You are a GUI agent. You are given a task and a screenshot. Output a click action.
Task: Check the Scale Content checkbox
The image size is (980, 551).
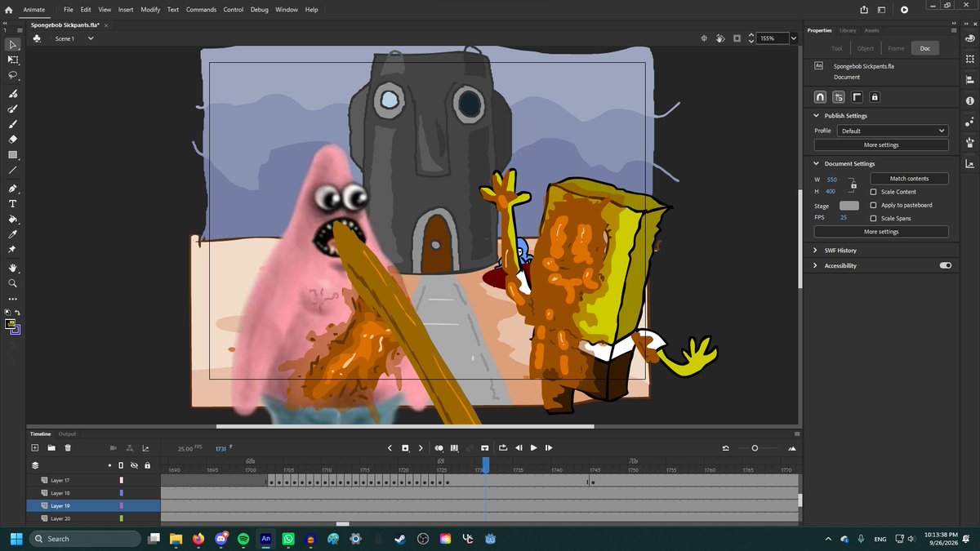[x=874, y=192]
